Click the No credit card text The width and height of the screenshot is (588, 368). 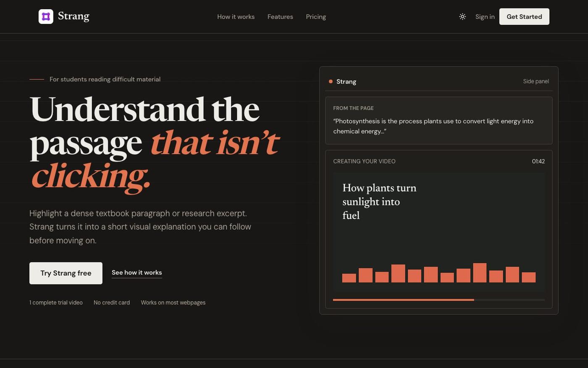[x=112, y=302]
